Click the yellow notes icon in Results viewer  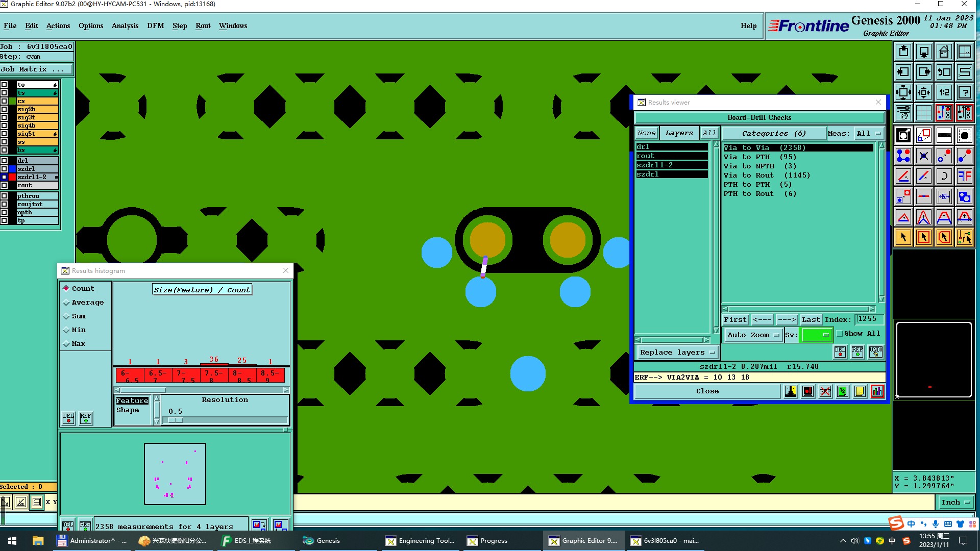pyautogui.click(x=860, y=391)
